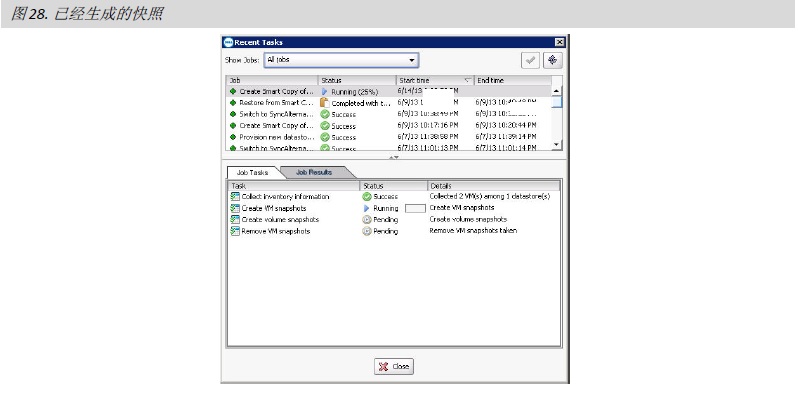Switch to the Job Tasks tab
The image size is (798, 393).
coord(252,173)
